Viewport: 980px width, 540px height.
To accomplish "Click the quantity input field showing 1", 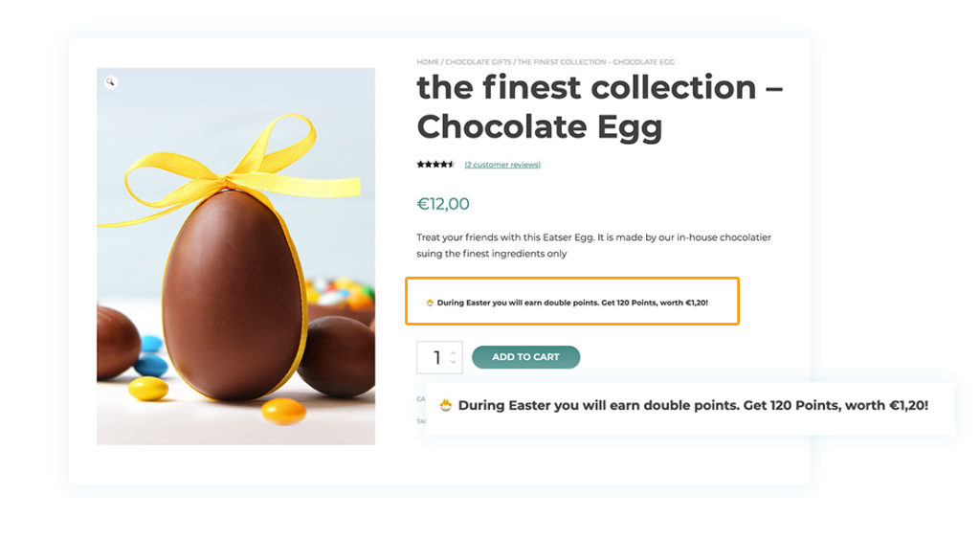I will (439, 357).
